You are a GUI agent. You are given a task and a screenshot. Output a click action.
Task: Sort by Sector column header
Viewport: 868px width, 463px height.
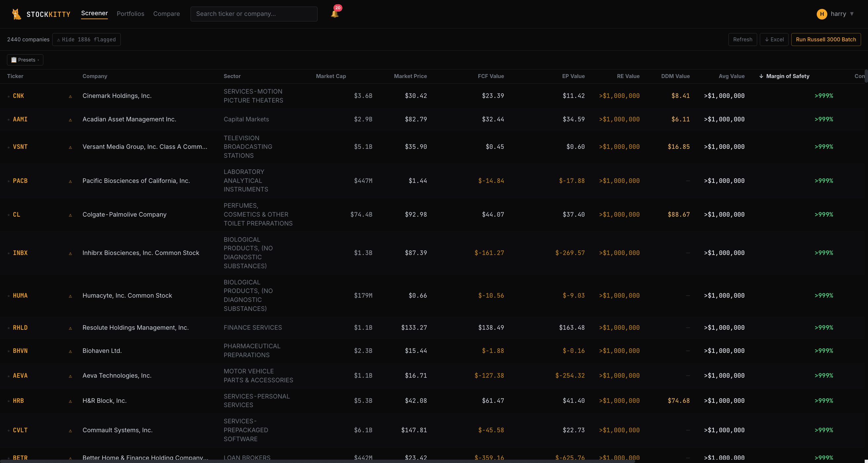(x=232, y=76)
